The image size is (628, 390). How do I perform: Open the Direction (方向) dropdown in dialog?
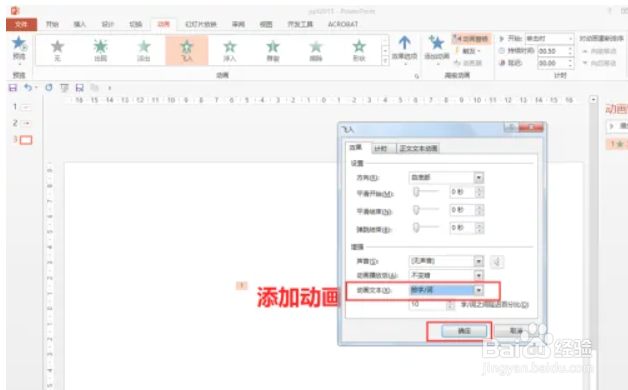(x=479, y=177)
